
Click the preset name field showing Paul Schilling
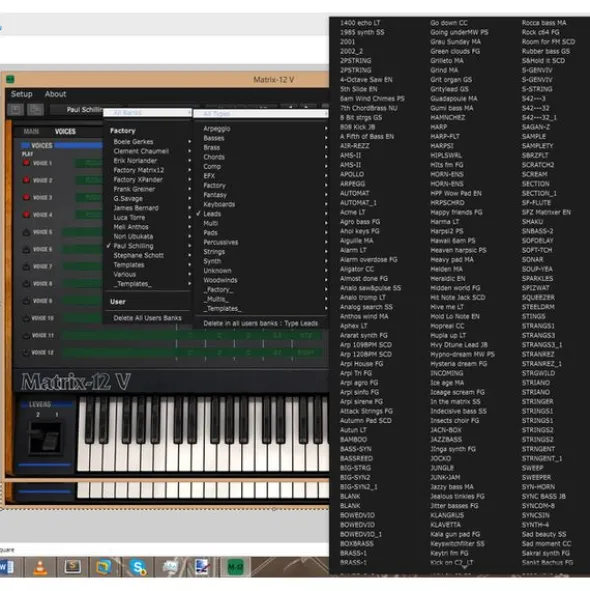[84, 110]
